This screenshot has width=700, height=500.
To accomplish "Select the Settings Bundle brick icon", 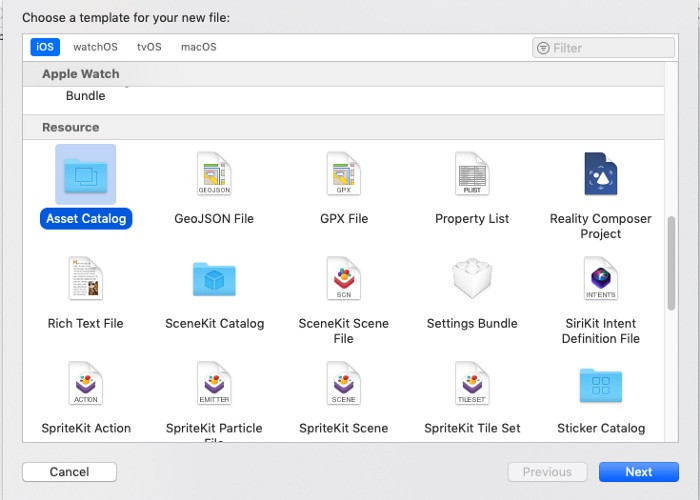I will [472, 278].
